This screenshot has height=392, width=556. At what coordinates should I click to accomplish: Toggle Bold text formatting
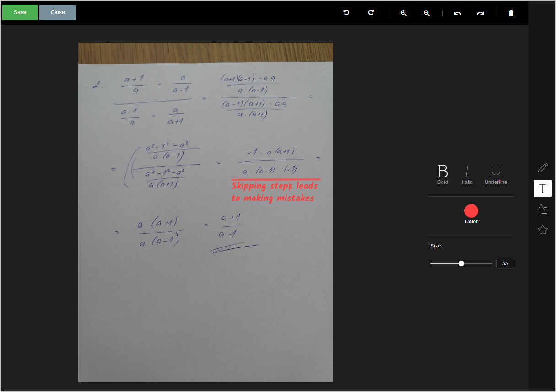click(443, 174)
